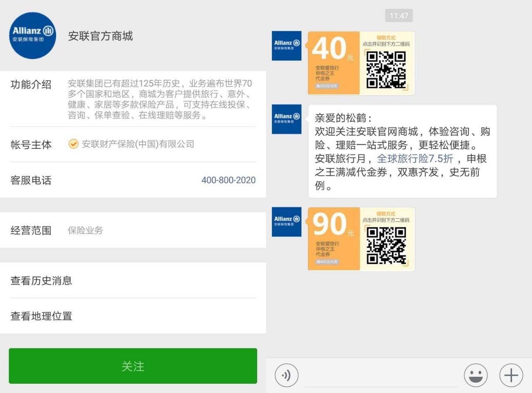The width and height of the screenshot is (532, 393).
Task: Click the green 关注 follow button
Action: click(133, 366)
